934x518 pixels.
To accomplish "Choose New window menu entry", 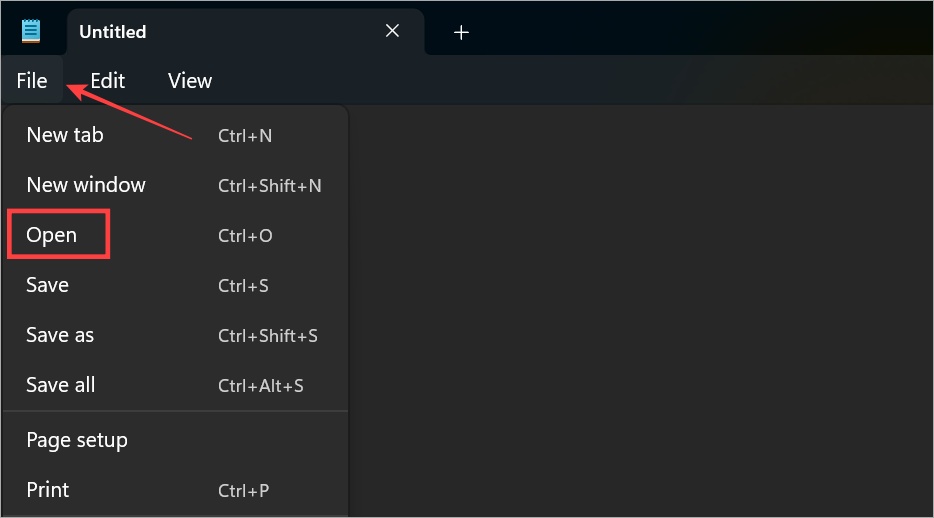I will (176, 185).
